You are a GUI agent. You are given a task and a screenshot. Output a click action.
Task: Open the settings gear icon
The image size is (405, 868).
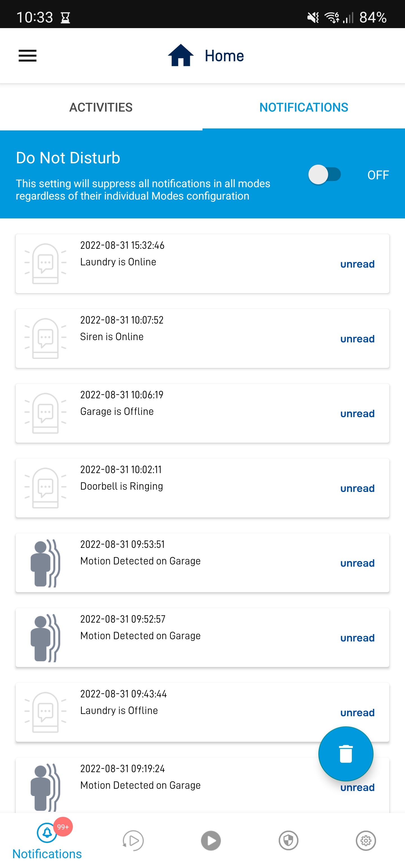tap(366, 840)
